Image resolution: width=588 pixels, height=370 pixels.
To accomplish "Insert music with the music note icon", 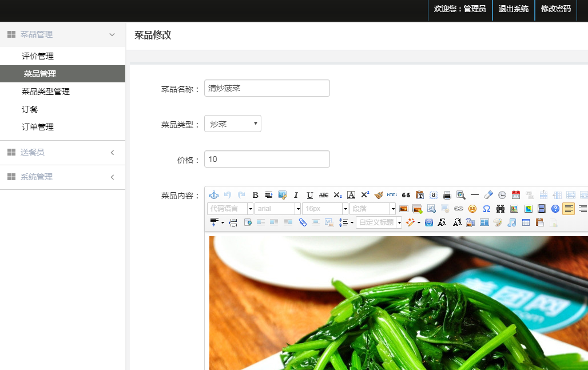I will pyautogui.click(x=511, y=222).
